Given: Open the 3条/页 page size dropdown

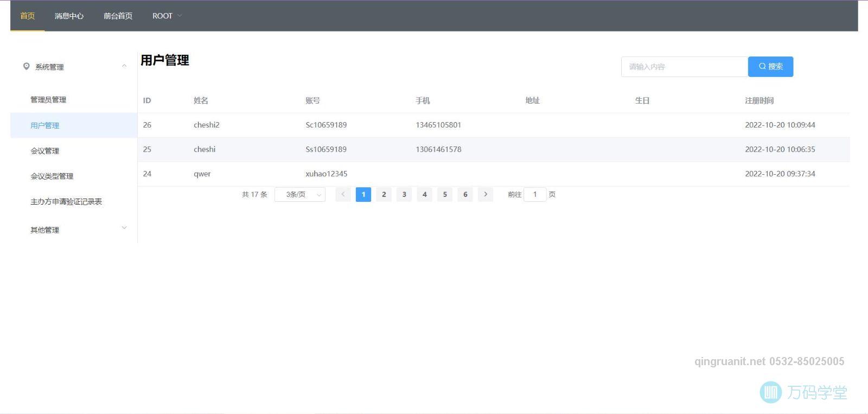Looking at the screenshot, I should (x=300, y=194).
